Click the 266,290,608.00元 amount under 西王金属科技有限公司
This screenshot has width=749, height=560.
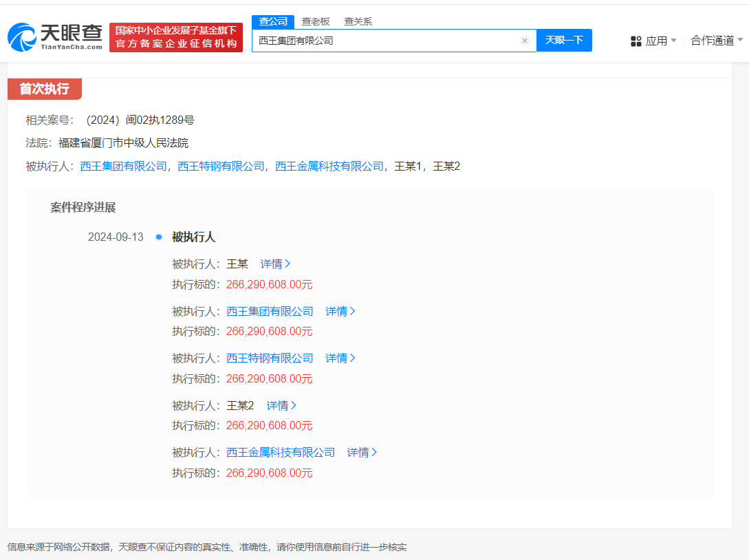(270, 473)
